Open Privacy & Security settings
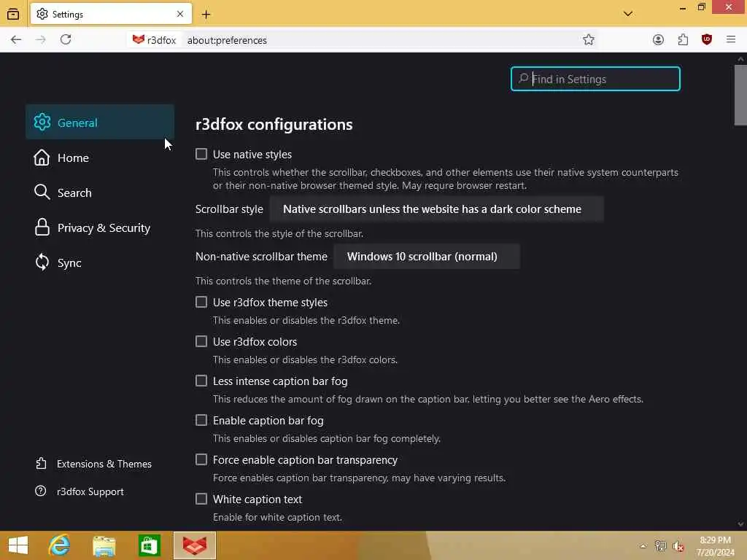 [100, 227]
